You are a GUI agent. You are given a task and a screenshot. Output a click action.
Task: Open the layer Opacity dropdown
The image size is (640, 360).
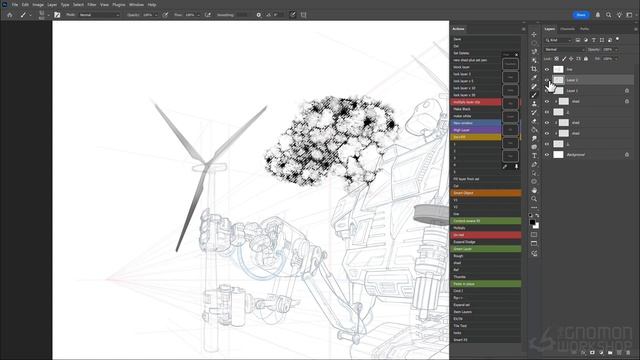point(616,49)
